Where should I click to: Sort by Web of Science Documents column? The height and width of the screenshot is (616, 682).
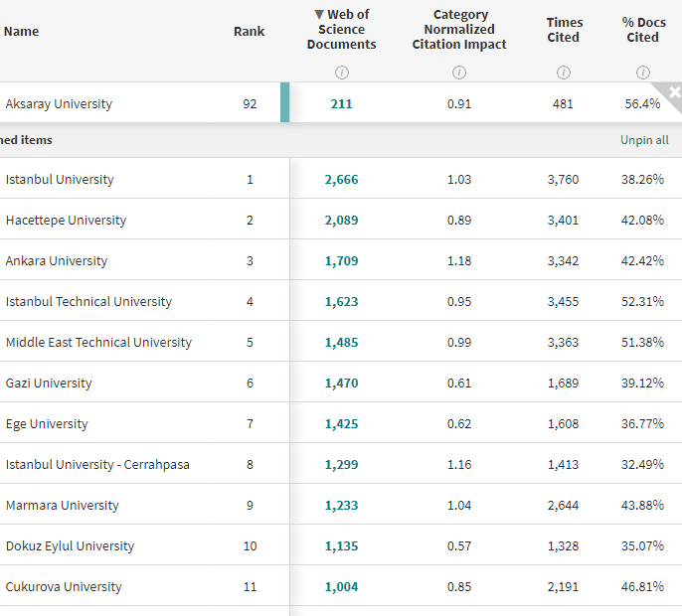pos(341,30)
